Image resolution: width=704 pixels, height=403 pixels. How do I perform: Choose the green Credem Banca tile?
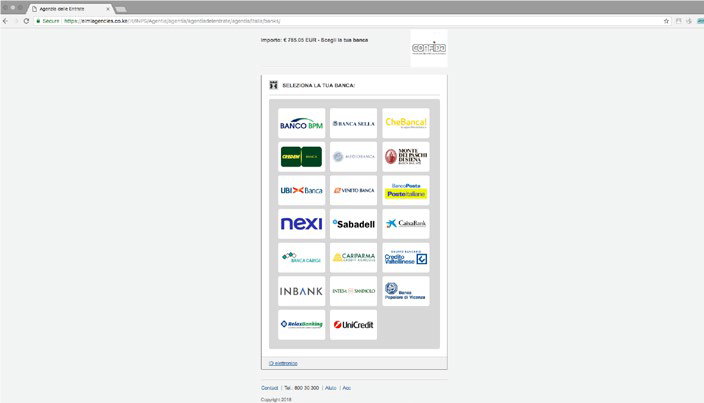coord(301,157)
